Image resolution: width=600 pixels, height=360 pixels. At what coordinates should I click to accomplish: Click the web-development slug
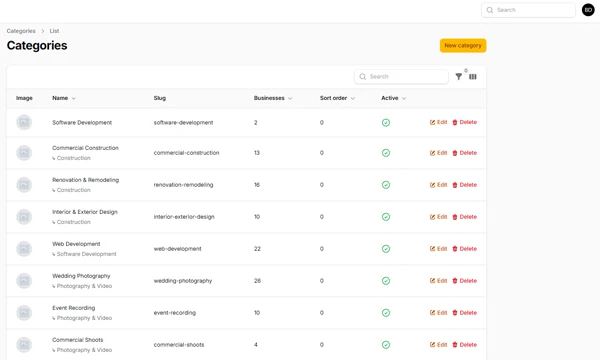178,249
